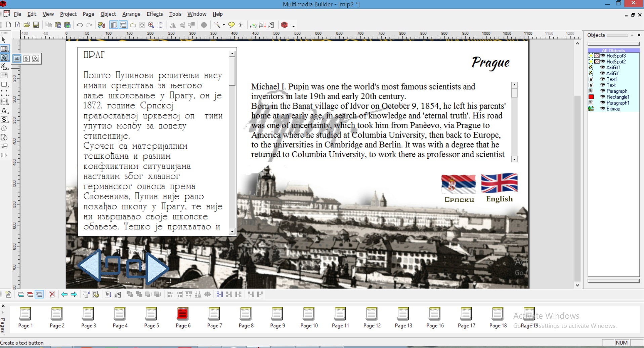Select the zoom magnifier tool
Screen dimensions: 644x348
(x=151, y=25)
